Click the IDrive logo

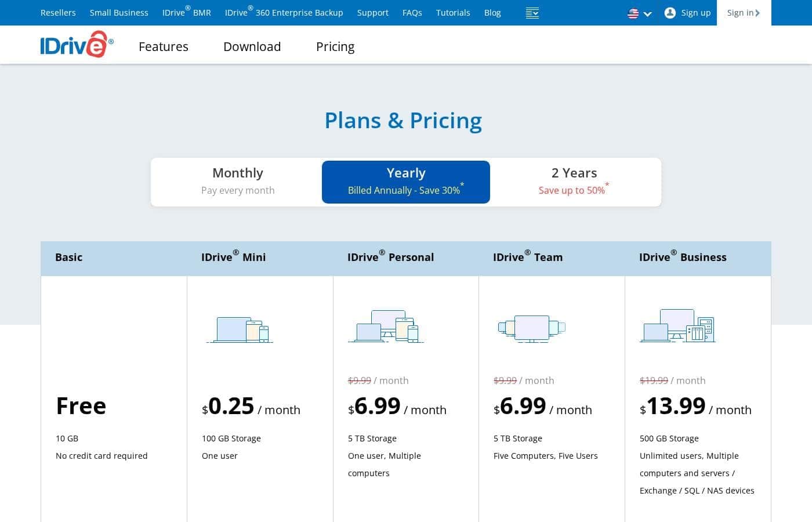pyautogui.click(x=77, y=45)
